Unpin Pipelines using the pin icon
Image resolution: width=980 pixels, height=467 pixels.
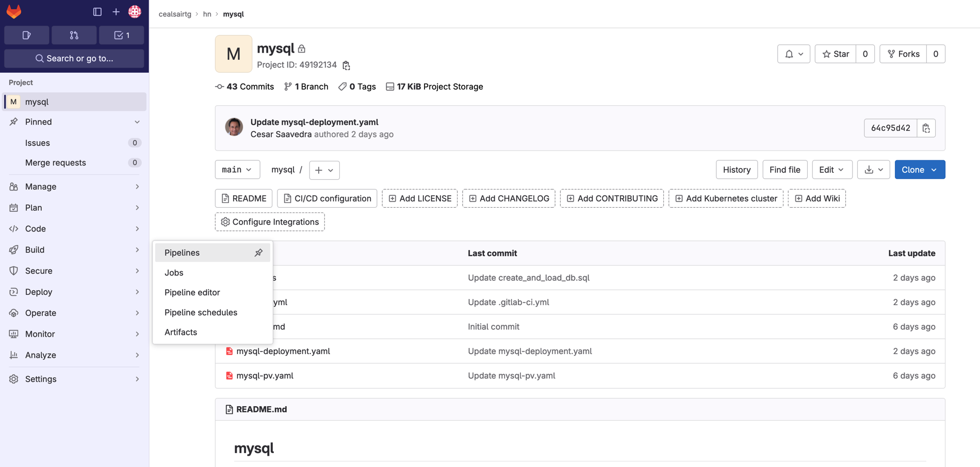tap(258, 253)
